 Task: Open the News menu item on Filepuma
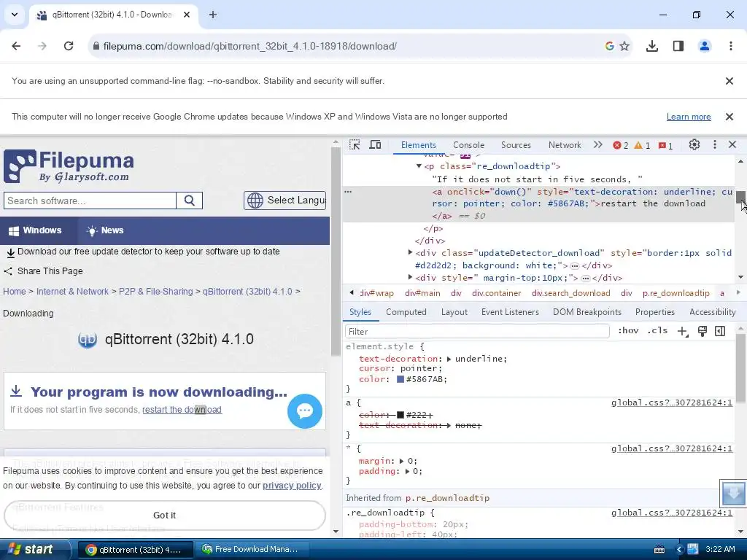click(106, 230)
